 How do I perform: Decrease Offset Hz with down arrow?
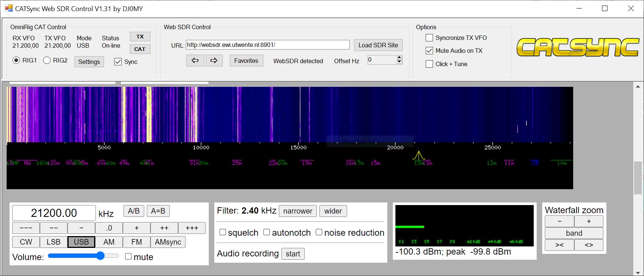coord(399,62)
